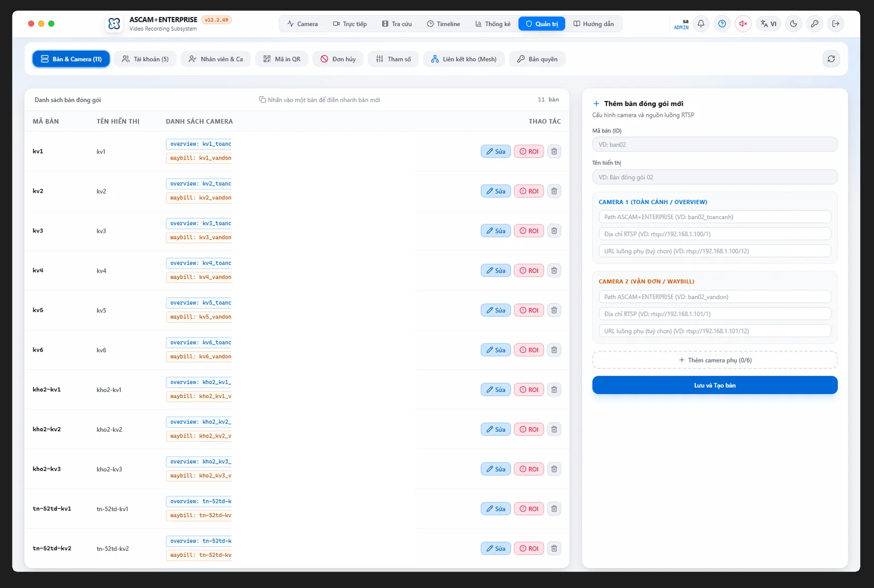874x588 pixels.
Task: Click Thêm camera phụ (0/6)
Action: click(x=715, y=360)
